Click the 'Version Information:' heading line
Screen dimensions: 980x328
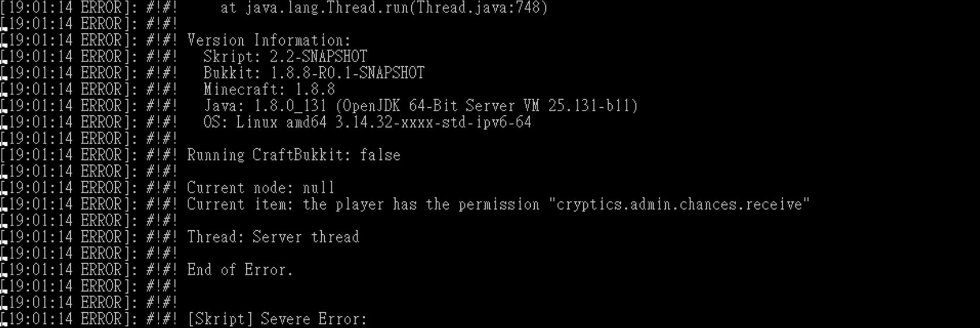(269, 40)
